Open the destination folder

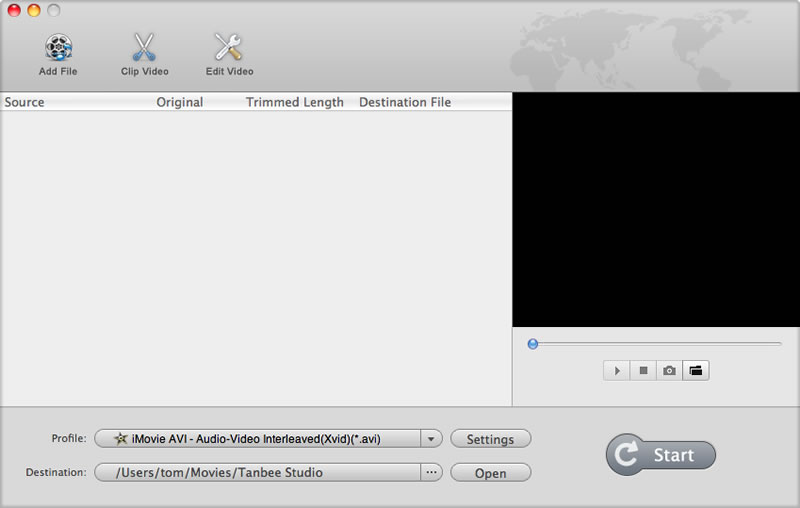490,473
